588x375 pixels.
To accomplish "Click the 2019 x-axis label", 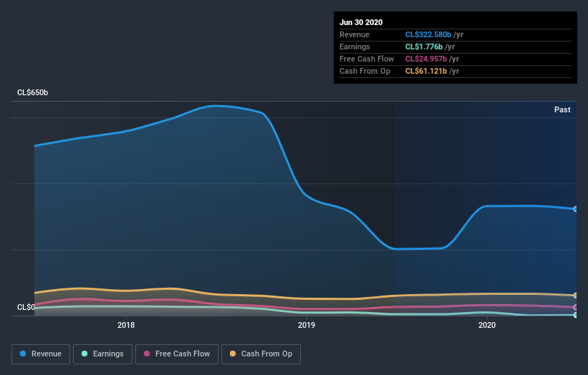I will coord(307,325).
